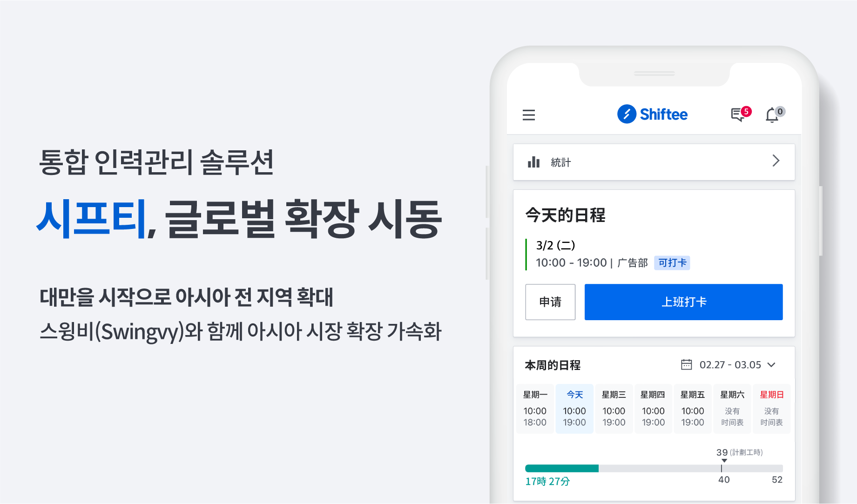
Task: Select the 星期六 column with no schedule
Action: (732, 409)
